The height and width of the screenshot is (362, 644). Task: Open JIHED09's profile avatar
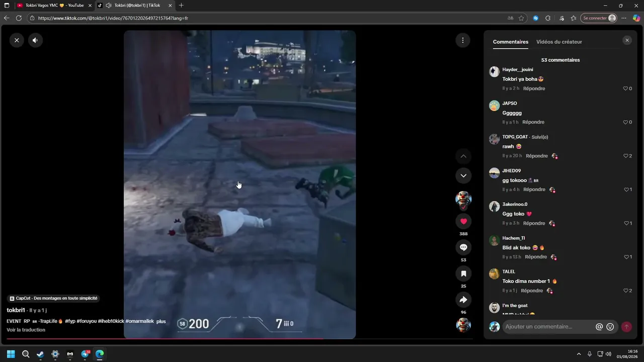coord(495,173)
